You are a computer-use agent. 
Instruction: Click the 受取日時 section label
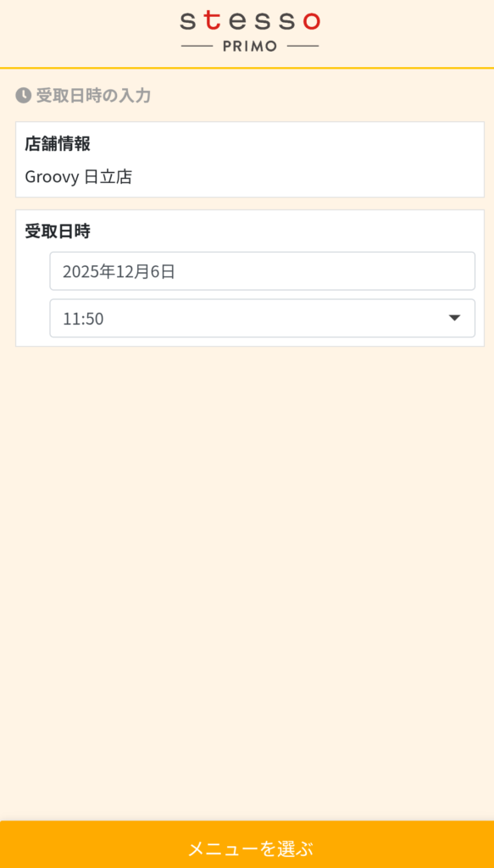coord(58,231)
